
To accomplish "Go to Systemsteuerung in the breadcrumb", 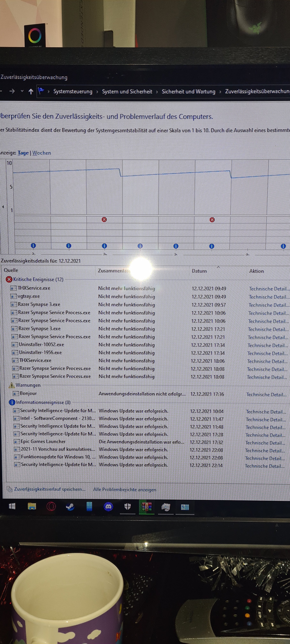I will coord(73,92).
